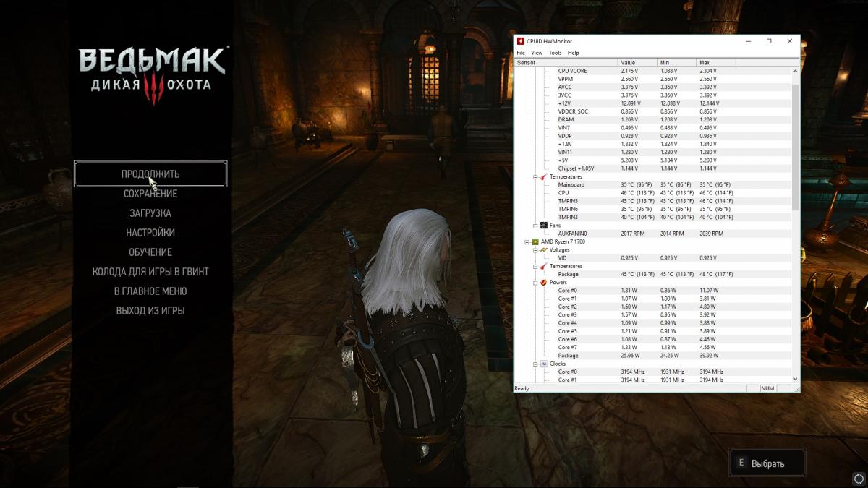Select the CPU VCORE sensor row
868x488 pixels.
[653, 71]
